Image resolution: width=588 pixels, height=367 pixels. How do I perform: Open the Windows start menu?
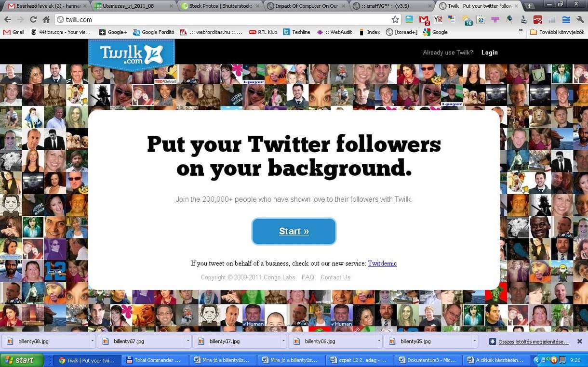(x=22, y=360)
